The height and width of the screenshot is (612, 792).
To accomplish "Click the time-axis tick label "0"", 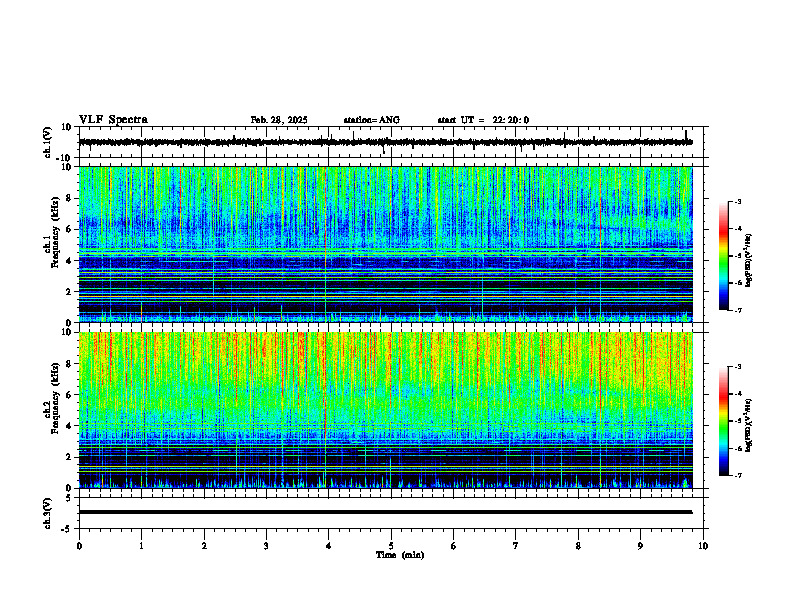I will (x=79, y=546).
